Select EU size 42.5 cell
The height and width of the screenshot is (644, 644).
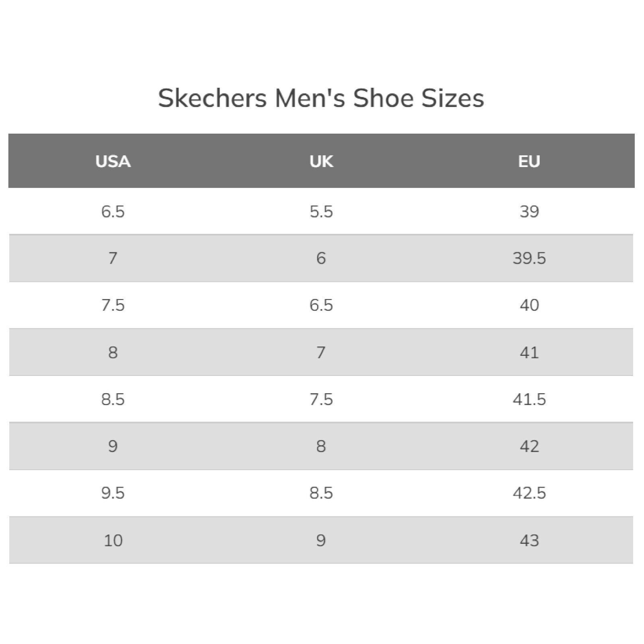tap(529, 493)
